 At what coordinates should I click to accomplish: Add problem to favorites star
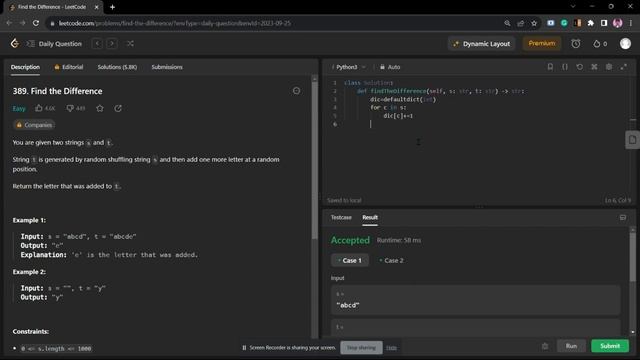(100, 108)
